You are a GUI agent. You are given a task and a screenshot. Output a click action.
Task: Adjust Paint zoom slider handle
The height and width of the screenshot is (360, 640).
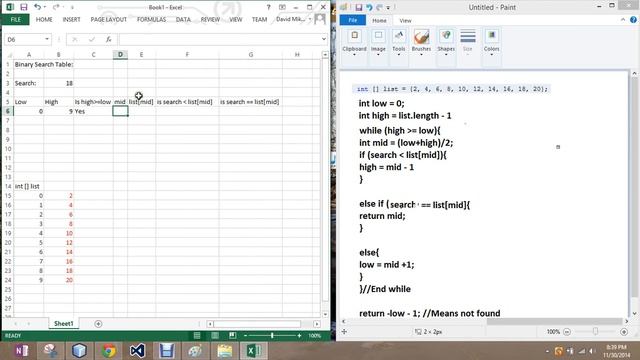pos(596,332)
